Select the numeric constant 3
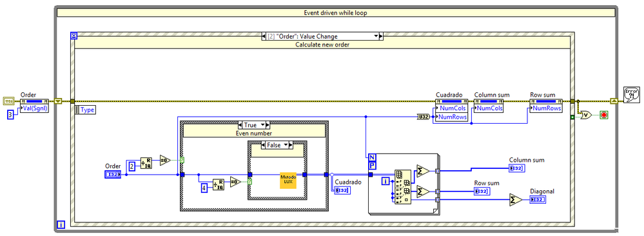The image size is (644, 236). [11, 115]
